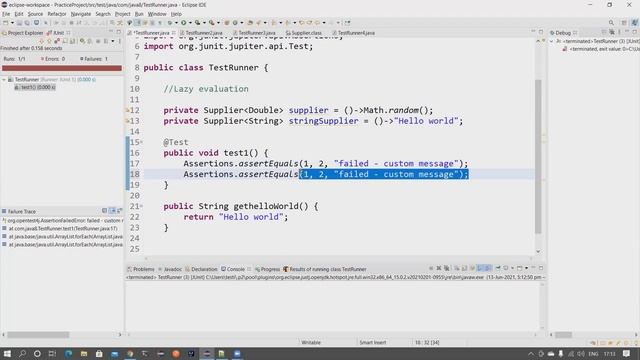Toggle fold on gethelloWorld method at line 21
This screenshot has height=360, width=640.
pyautogui.click(x=141, y=207)
